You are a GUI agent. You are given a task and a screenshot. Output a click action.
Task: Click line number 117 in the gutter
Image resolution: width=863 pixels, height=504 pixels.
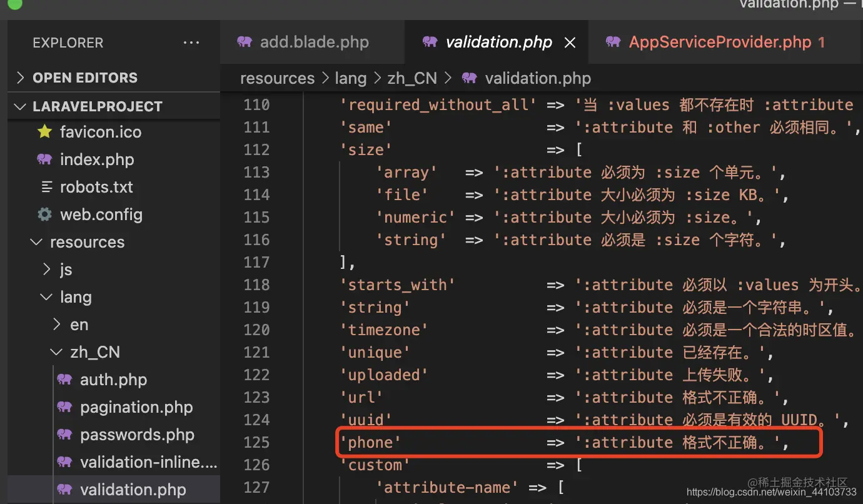(x=257, y=262)
